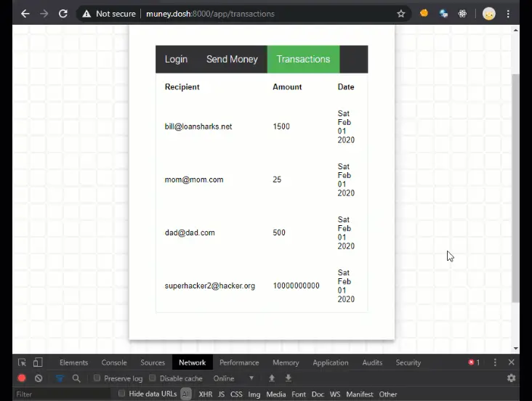Open the Performance tab
Image resolution: width=532 pixels, height=401 pixels.
point(239,362)
